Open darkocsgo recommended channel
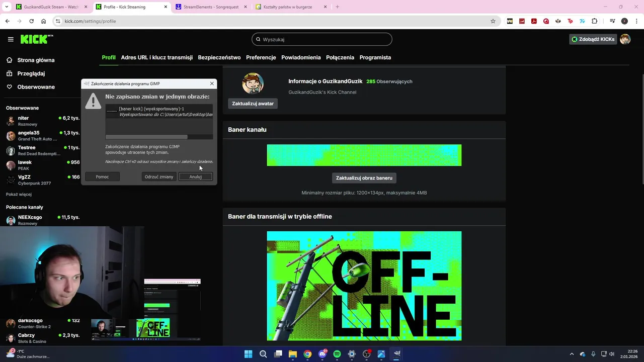644x362 pixels. 43,323
